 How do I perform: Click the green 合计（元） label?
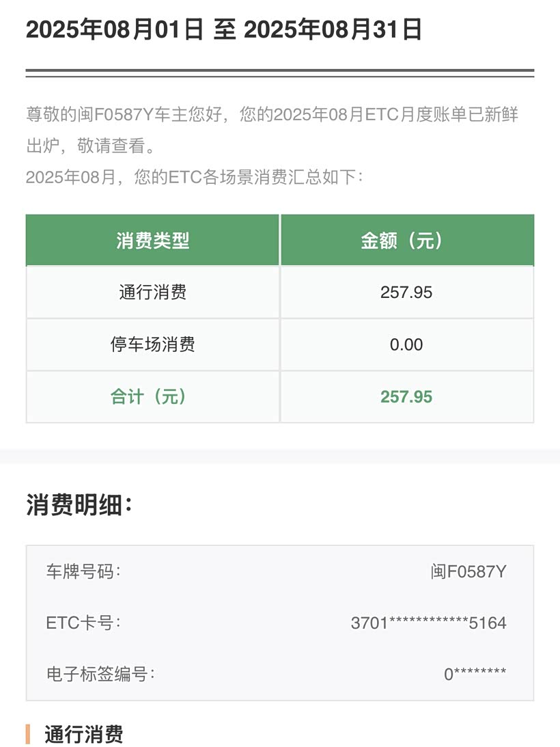(x=148, y=397)
